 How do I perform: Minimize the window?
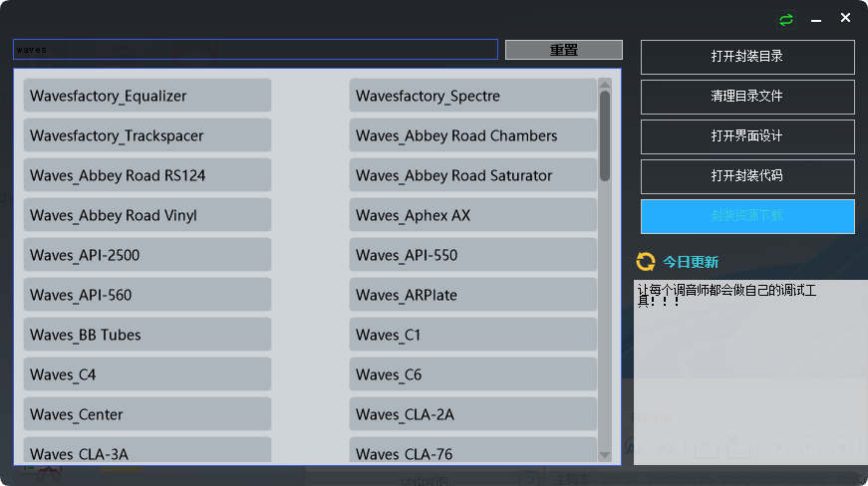816,21
